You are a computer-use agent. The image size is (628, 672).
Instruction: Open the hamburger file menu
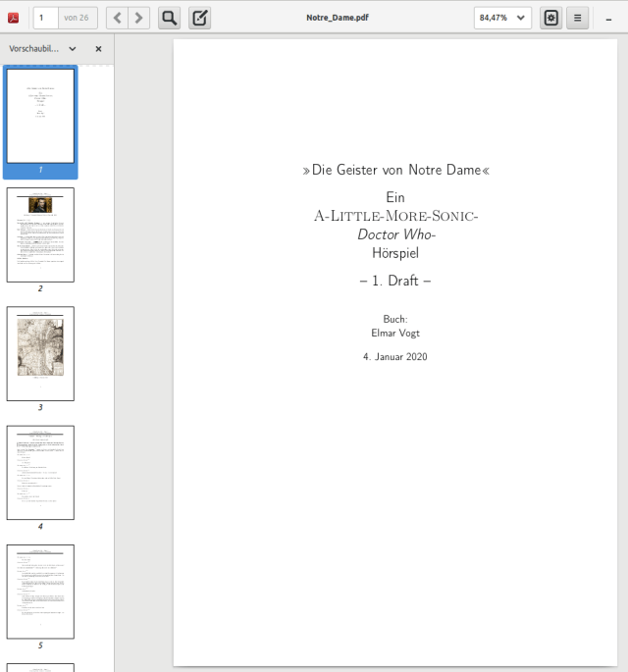point(578,18)
